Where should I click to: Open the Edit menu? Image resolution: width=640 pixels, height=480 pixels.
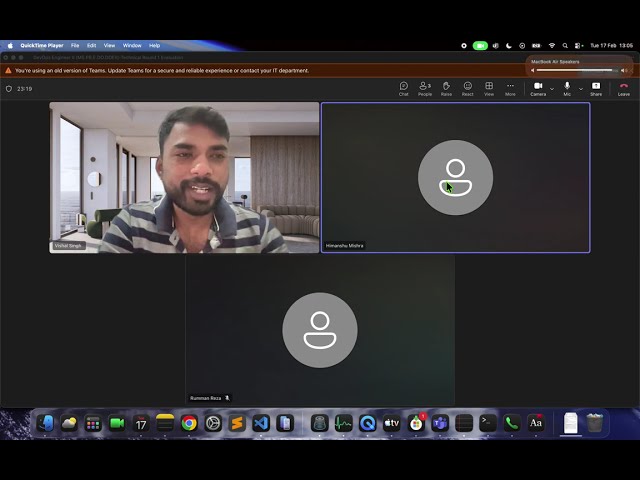pos(91,45)
